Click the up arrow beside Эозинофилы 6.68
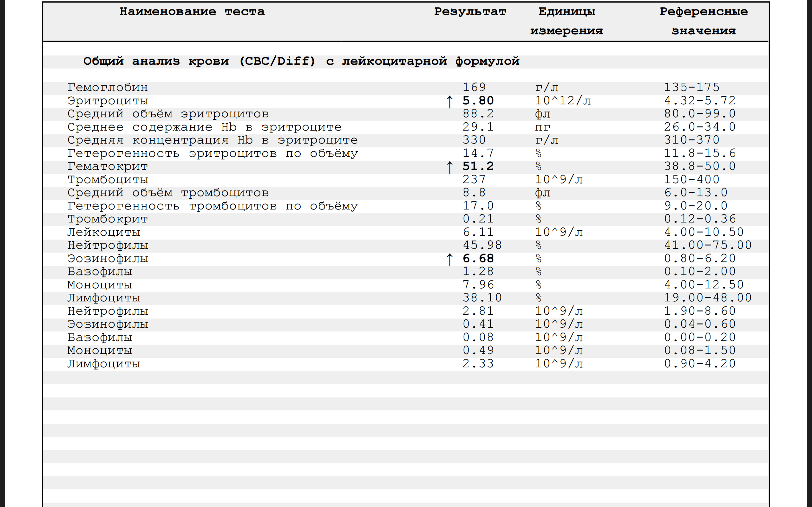The image size is (812, 507). pos(450,259)
